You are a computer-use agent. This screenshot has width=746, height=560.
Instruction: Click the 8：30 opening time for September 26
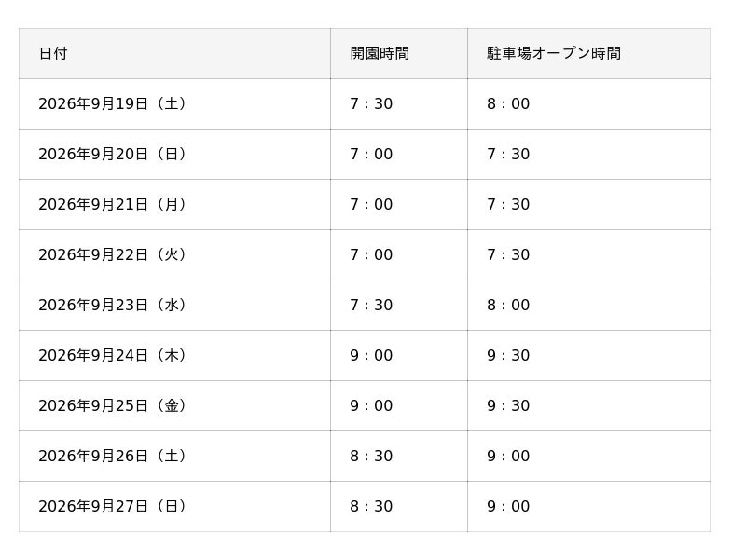(371, 457)
